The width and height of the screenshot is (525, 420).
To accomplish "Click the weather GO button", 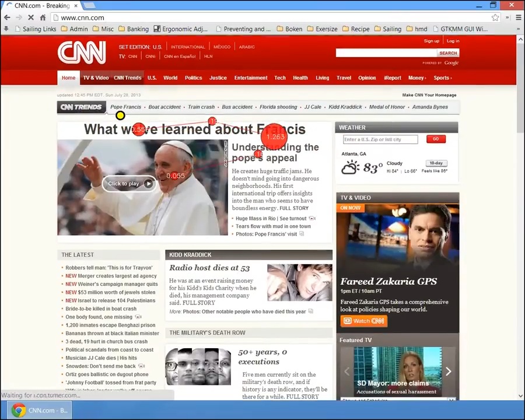I will click(x=436, y=139).
